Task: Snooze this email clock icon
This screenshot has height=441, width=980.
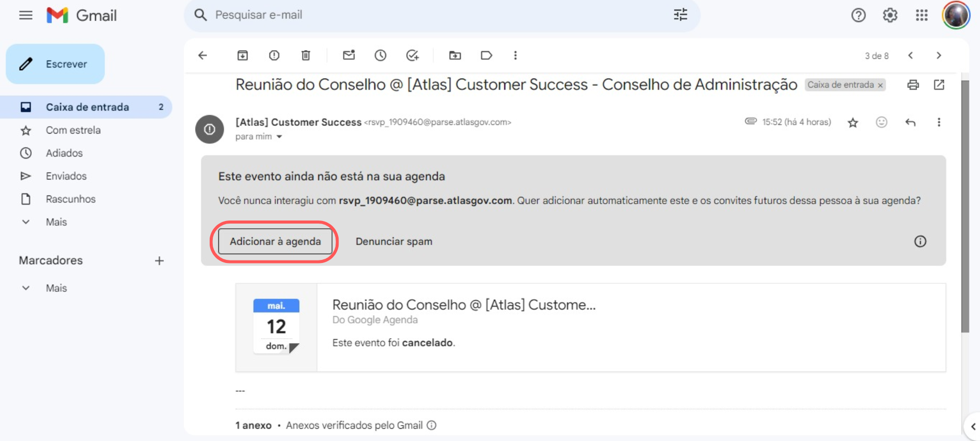Action: (x=380, y=55)
